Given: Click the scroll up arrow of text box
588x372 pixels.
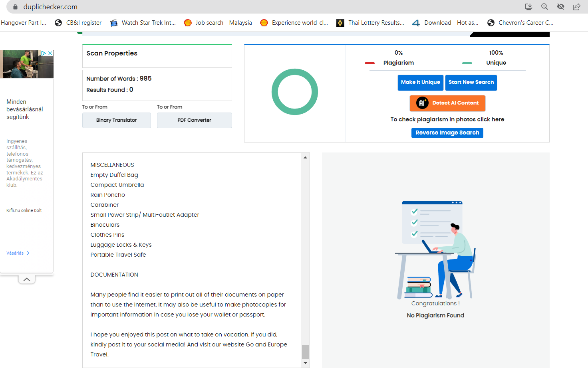Looking at the screenshot, I should pyautogui.click(x=306, y=158).
